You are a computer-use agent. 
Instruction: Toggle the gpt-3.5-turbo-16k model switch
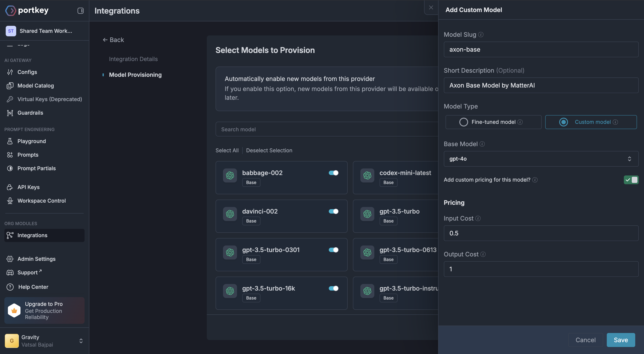pos(333,288)
